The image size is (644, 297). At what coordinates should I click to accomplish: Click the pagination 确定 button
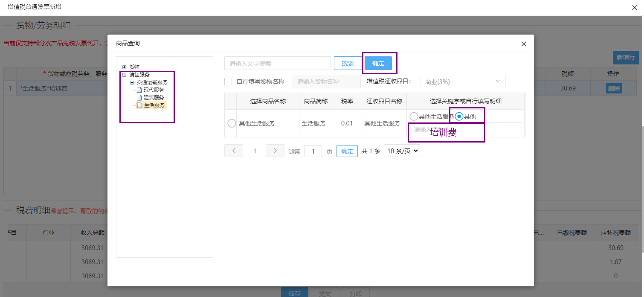click(x=347, y=151)
